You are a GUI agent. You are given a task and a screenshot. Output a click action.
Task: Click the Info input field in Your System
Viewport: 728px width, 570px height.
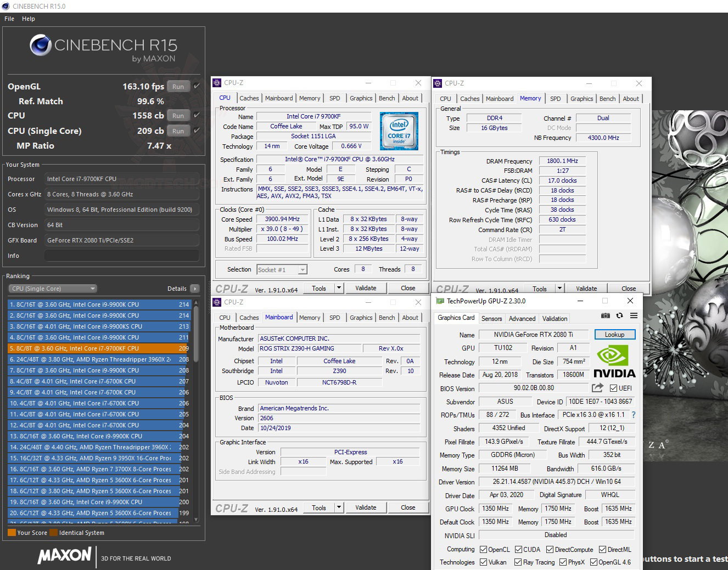121,256
